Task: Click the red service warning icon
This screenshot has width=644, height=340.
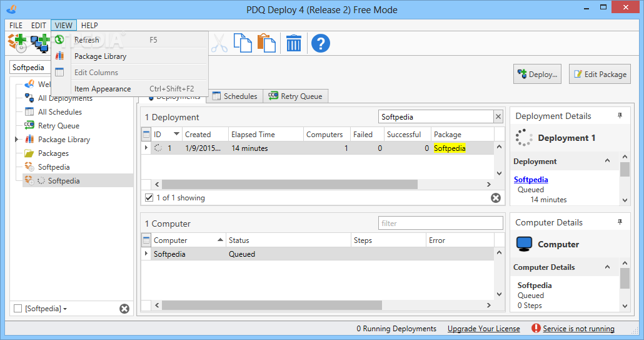Action: (x=536, y=328)
